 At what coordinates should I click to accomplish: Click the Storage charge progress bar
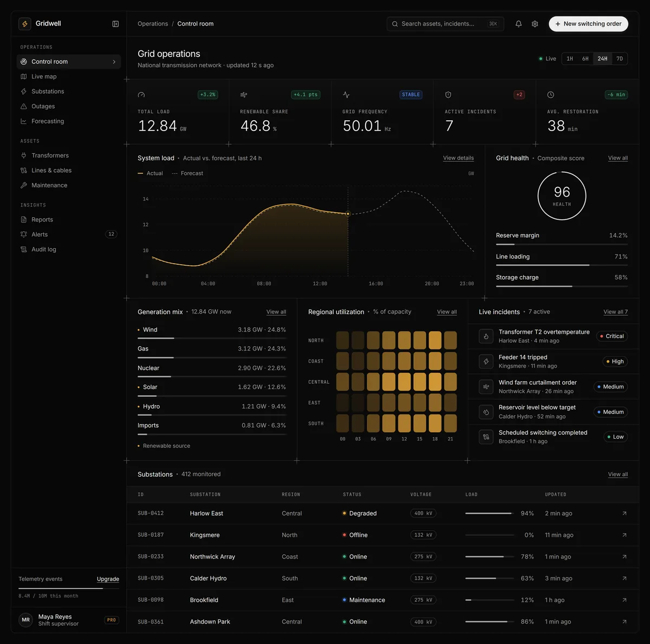(x=562, y=286)
